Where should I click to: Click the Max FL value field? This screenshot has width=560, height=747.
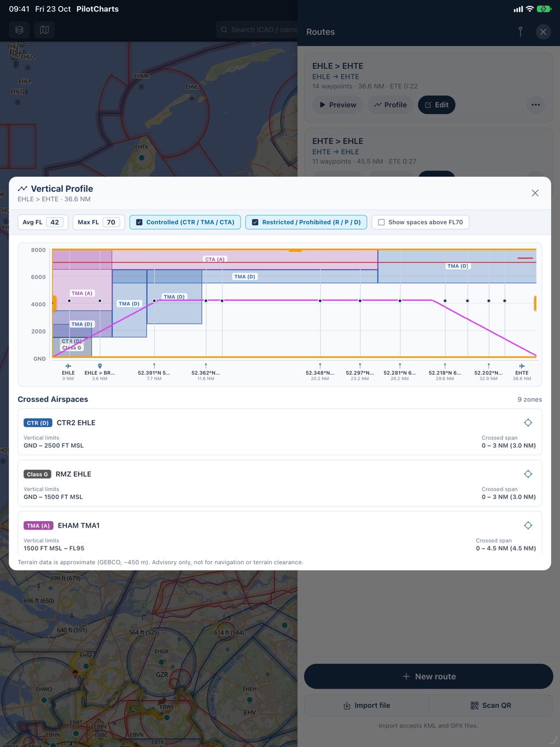(111, 222)
